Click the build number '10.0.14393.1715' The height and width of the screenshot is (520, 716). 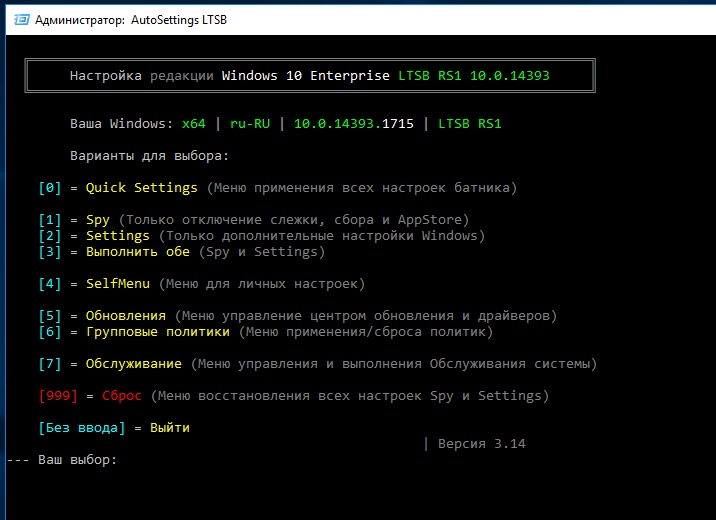pyautogui.click(x=353, y=124)
